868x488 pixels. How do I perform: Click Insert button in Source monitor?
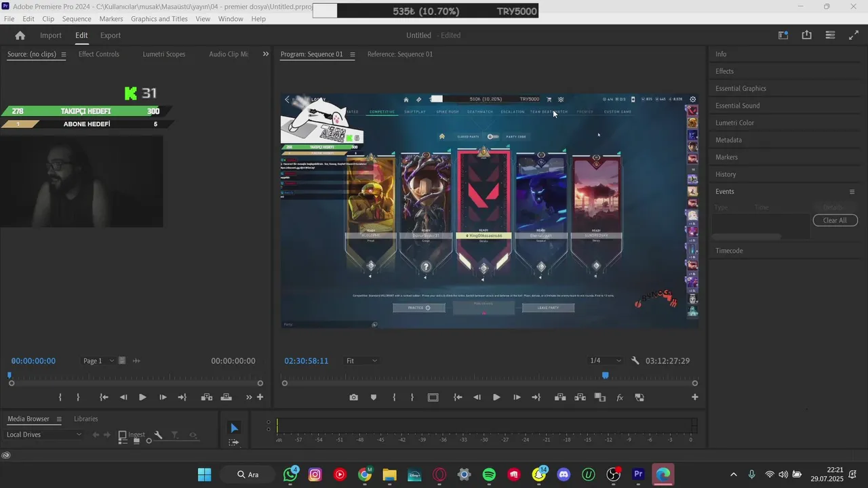click(207, 397)
